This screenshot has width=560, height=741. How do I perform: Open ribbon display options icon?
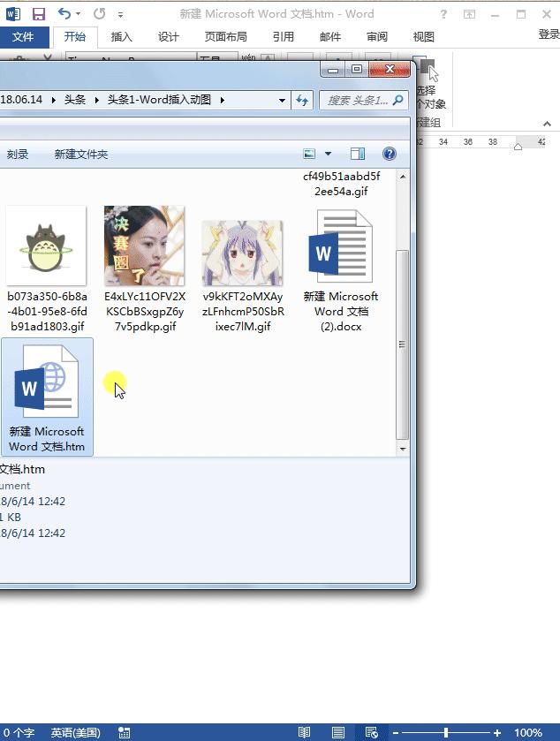pos(469,14)
